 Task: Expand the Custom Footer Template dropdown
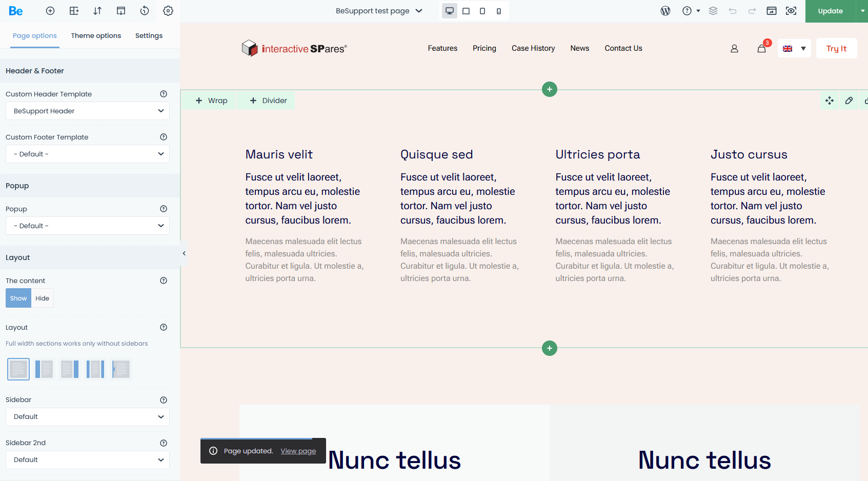click(87, 154)
